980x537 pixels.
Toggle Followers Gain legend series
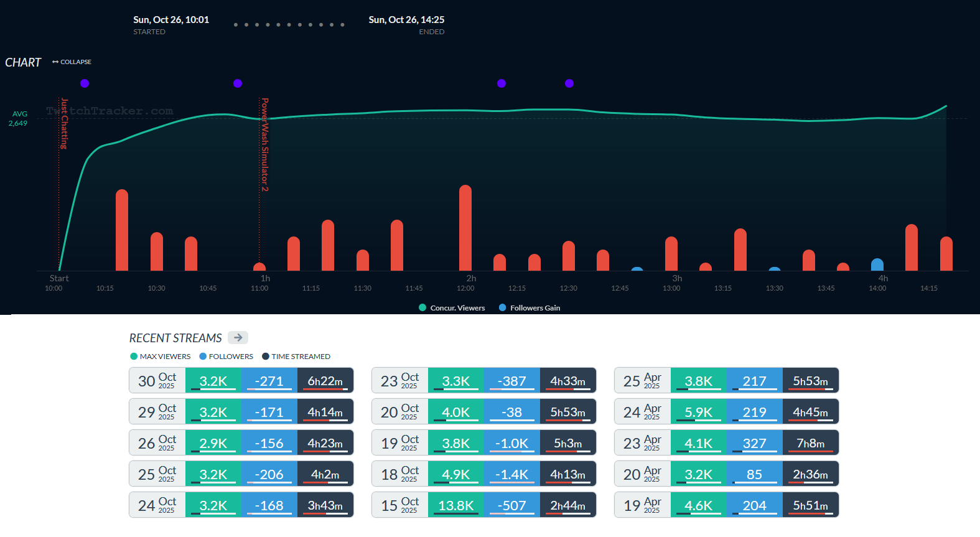coord(530,308)
